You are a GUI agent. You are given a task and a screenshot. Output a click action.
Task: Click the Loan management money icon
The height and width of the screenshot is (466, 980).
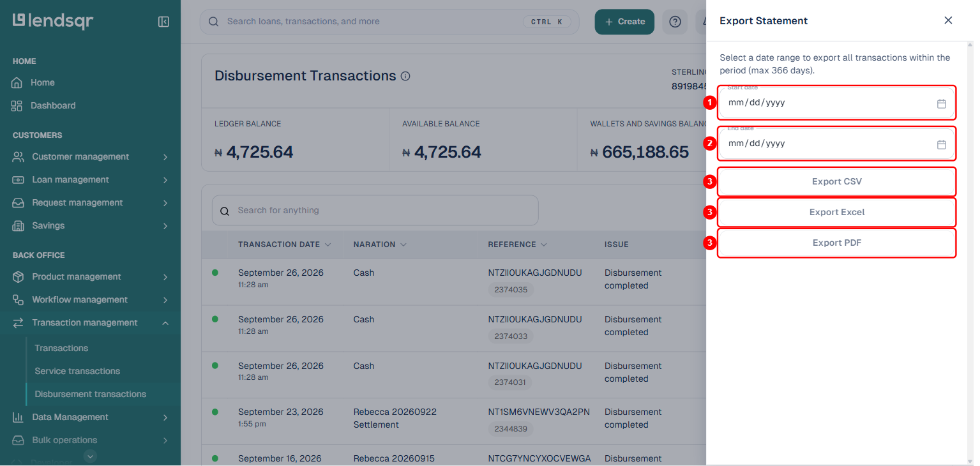pyautogui.click(x=19, y=180)
